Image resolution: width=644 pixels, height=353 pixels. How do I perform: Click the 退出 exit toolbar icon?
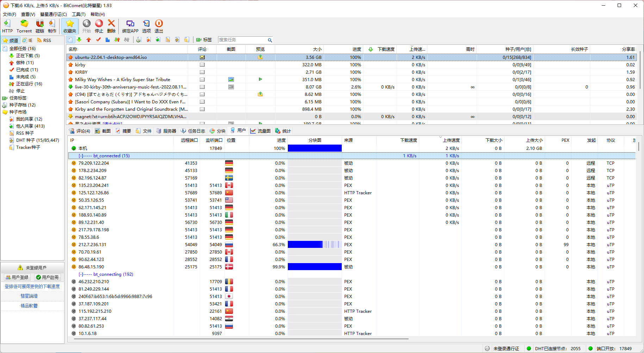pyautogui.click(x=159, y=26)
